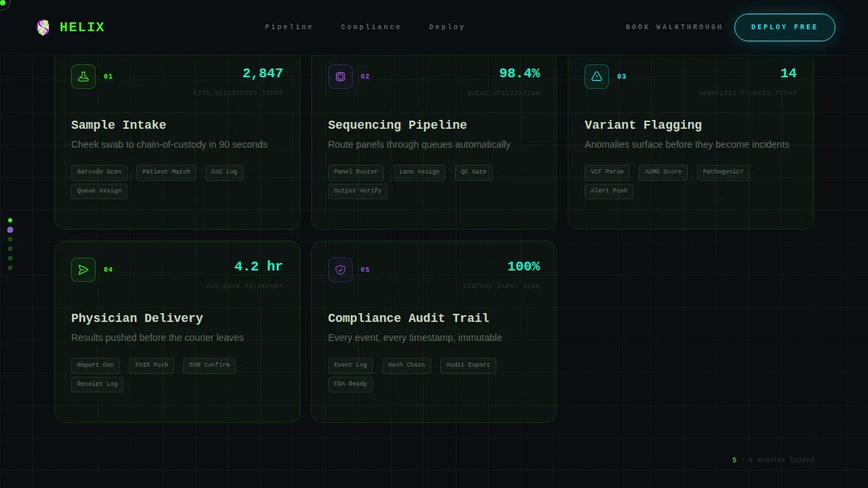Select the Lane Assign chip
Screen dimensions: 868x488
[419, 172]
